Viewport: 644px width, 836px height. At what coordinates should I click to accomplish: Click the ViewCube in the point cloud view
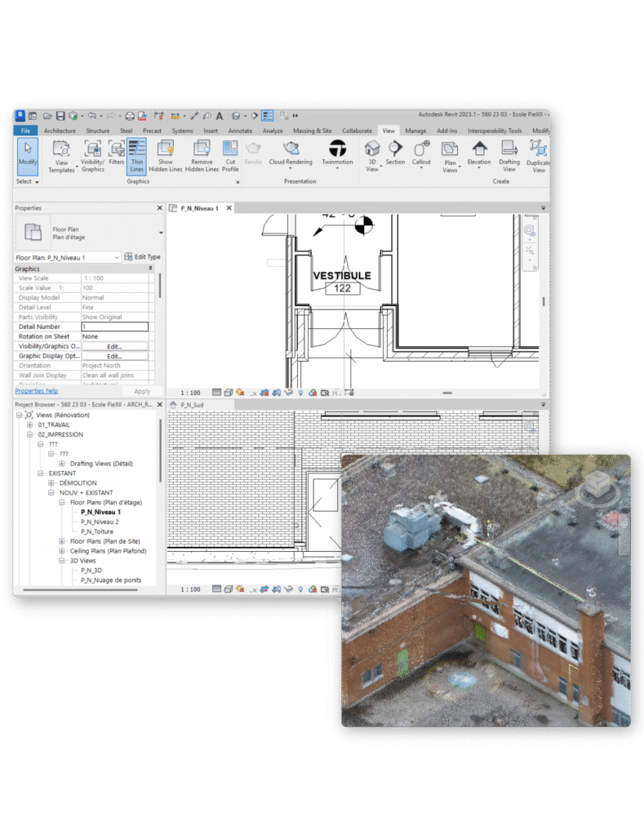(597, 486)
